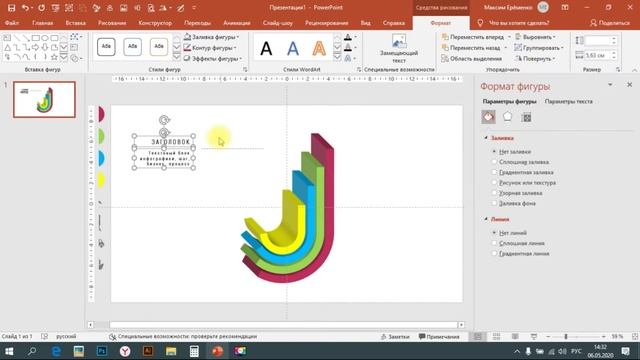Viewport: 640px width, 360px height.
Task: Apply the black WordArt style A
Action: point(266,49)
